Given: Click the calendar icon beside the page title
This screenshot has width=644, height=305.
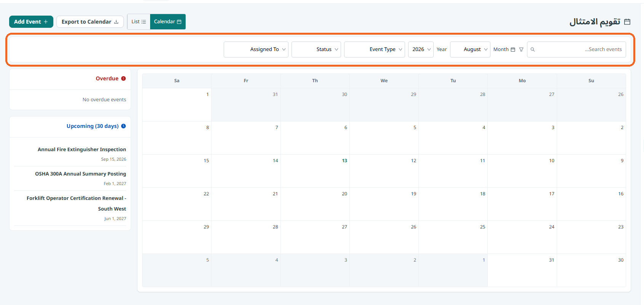Looking at the screenshot, I should [627, 22].
